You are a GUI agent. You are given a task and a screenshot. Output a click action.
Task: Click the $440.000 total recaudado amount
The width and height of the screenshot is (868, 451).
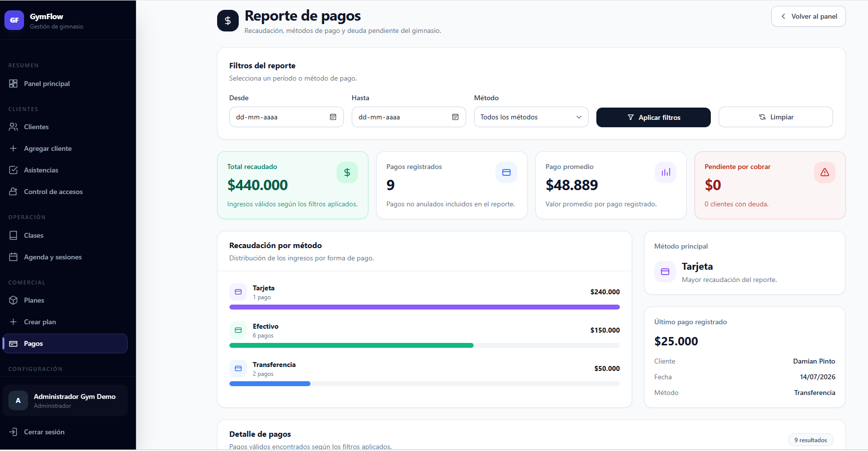coord(257,185)
